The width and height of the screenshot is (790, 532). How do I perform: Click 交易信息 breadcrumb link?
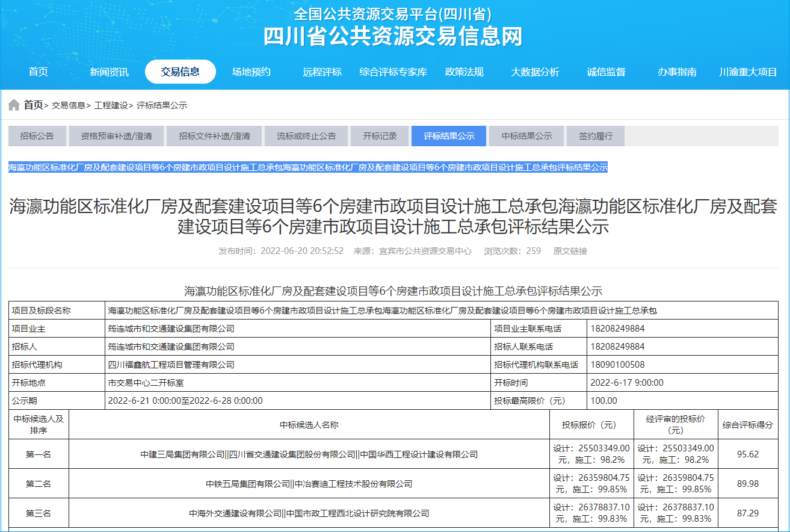(x=69, y=105)
